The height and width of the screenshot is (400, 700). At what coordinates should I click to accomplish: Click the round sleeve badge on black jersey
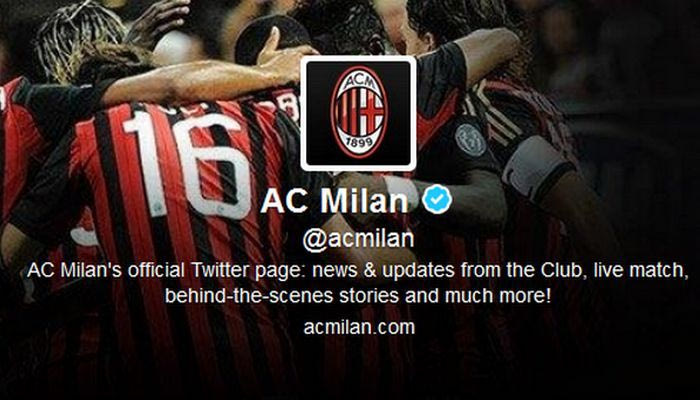click(471, 140)
